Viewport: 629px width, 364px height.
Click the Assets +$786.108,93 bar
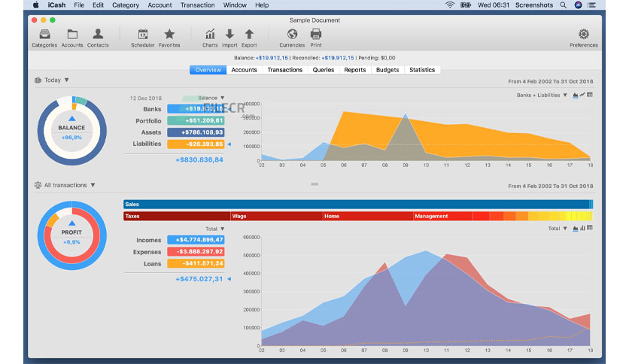coord(196,132)
